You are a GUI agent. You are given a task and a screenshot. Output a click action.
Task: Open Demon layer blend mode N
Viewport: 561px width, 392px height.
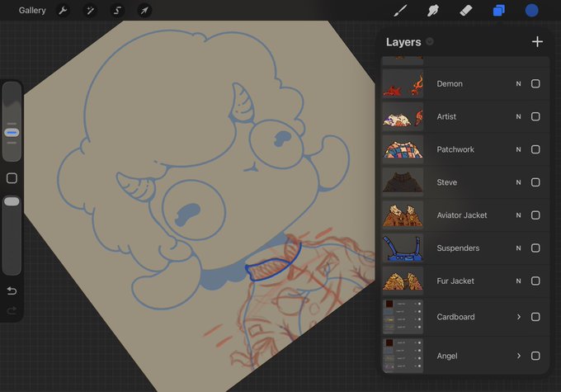[x=518, y=84]
